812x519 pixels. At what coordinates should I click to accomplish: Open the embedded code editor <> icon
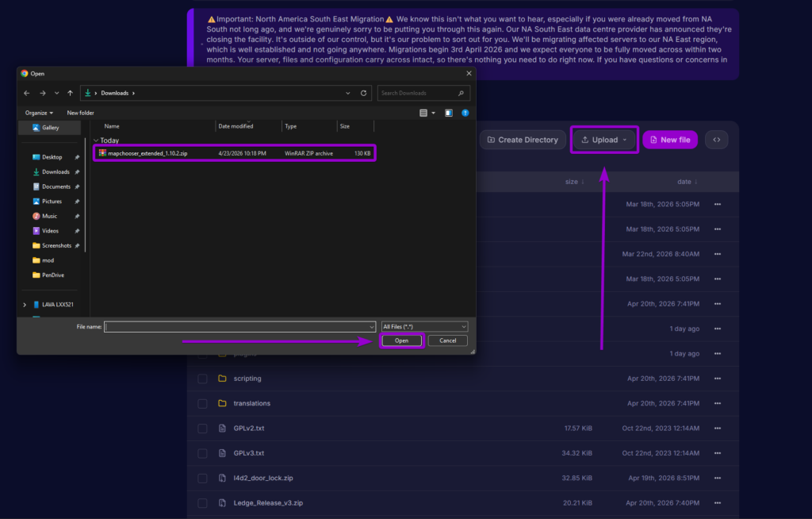tap(716, 139)
